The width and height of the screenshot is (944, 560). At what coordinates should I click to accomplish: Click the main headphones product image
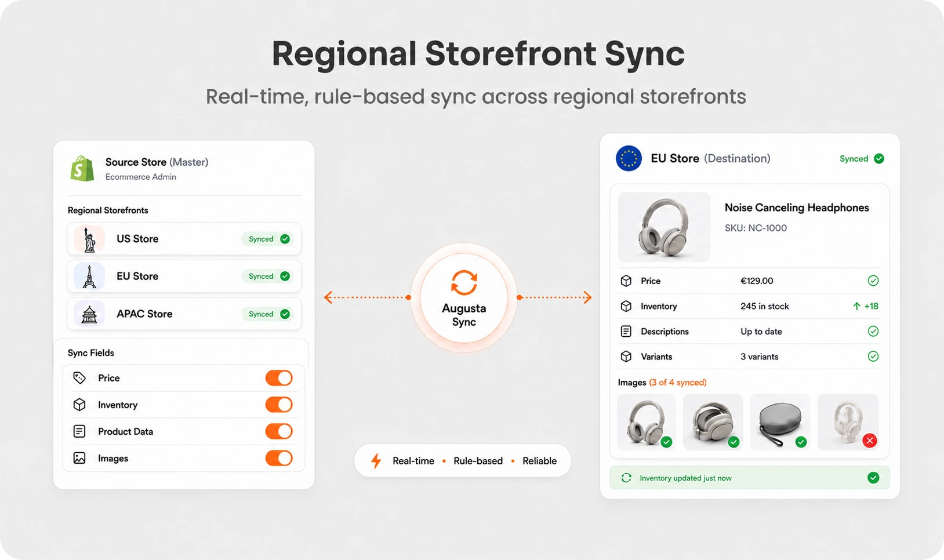(665, 227)
